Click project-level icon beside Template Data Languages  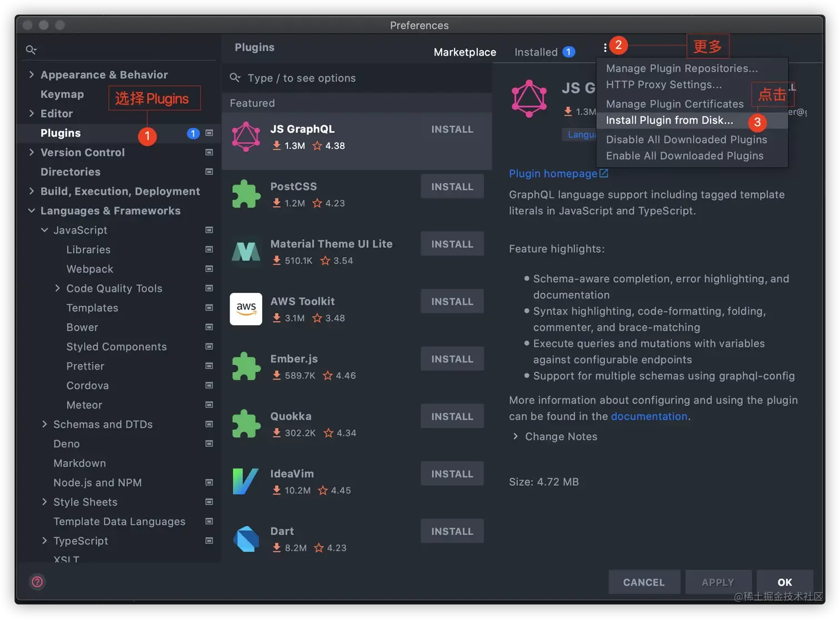tap(209, 521)
